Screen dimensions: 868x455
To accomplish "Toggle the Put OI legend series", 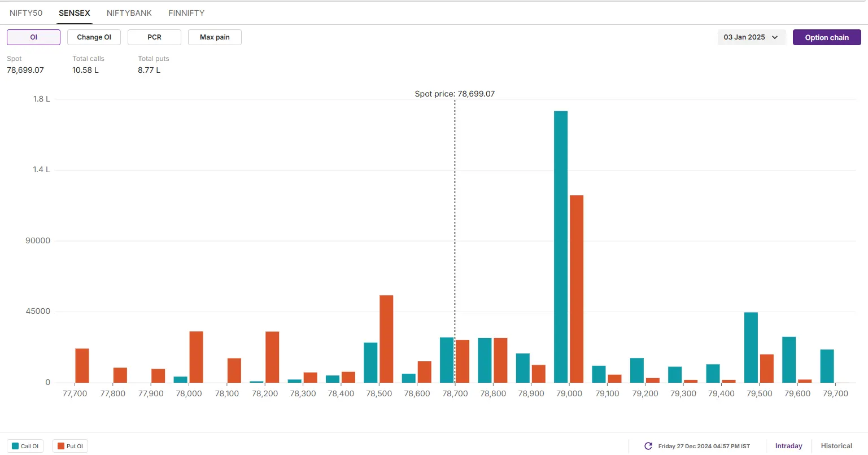I will (71, 446).
